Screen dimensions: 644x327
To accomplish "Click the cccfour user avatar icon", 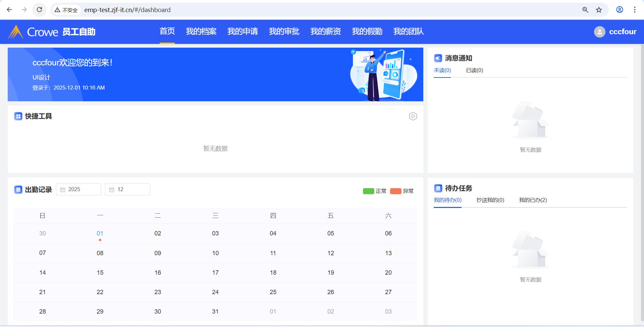I will [x=599, y=32].
